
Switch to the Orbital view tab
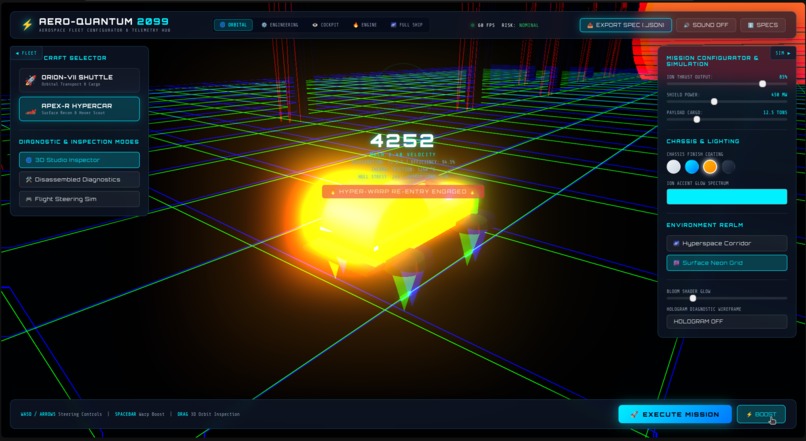click(x=233, y=25)
